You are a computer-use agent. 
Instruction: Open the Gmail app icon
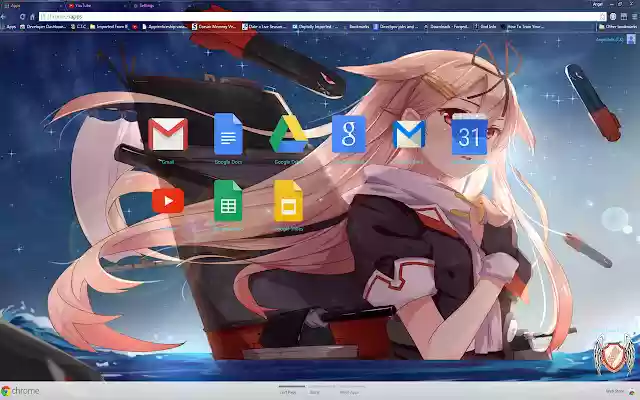click(x=168, y=135)
